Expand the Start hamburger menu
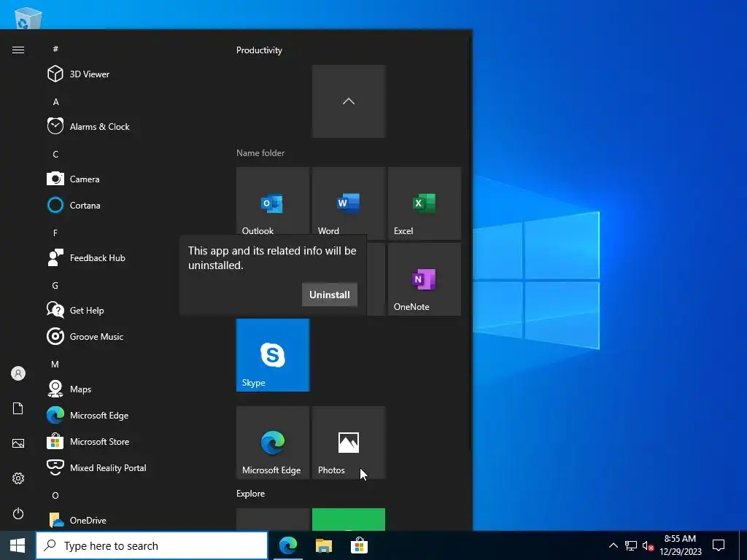The height and width of the screenshot is (560, 747). pyautogui.click(x=18, y=50)
